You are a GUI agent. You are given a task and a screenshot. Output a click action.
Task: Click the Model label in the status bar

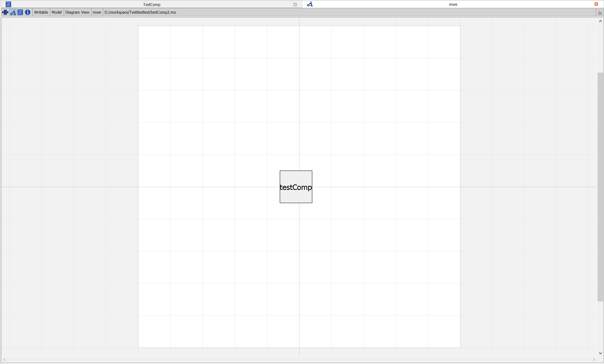(x=57, y=12)
